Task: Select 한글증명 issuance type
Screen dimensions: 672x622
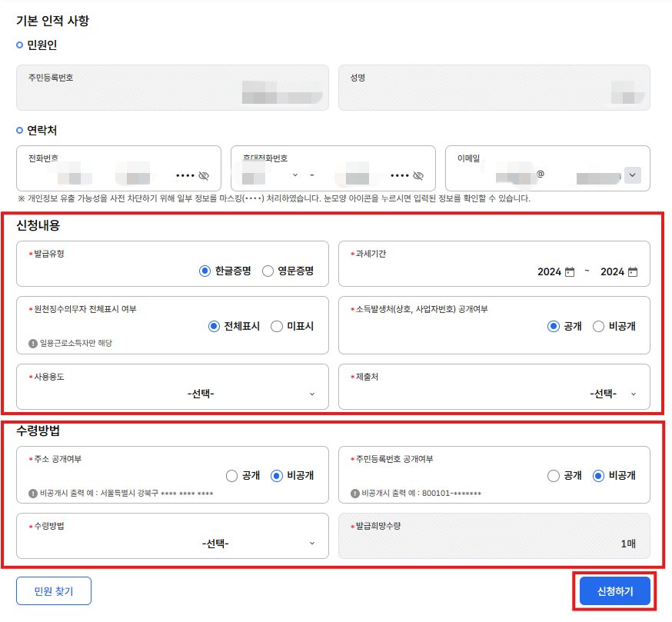Action: (205, 271)
